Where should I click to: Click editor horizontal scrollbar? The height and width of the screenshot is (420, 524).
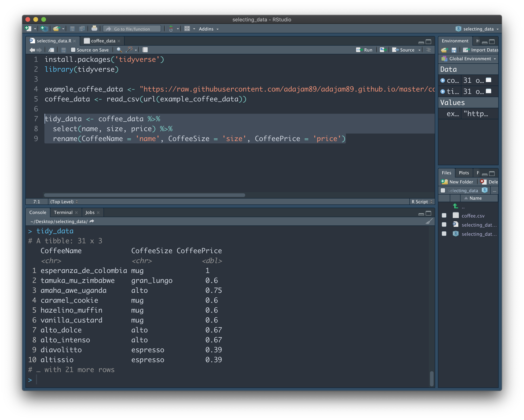point(144,195)
